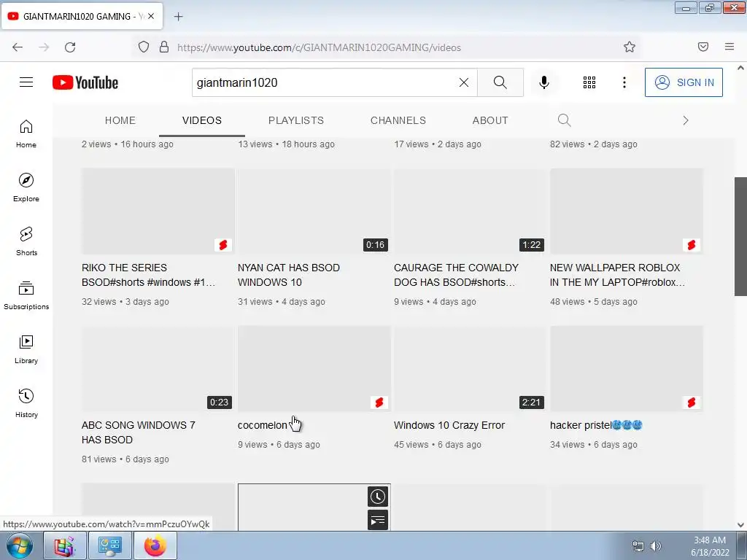This screenshot has width=747, height=560.
Task: Click the Windows 10 Crazy Error thumbnail
Action: tap(471, 369)
